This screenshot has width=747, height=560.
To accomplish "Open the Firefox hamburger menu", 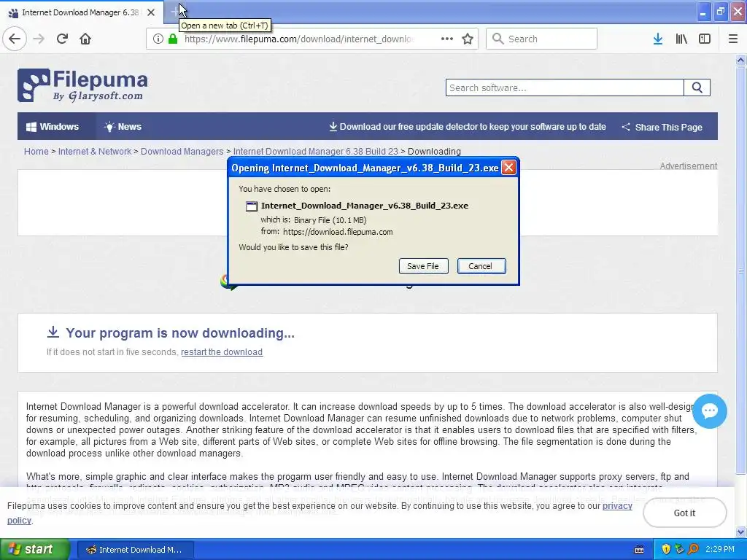I will click(x=733, y=39).
